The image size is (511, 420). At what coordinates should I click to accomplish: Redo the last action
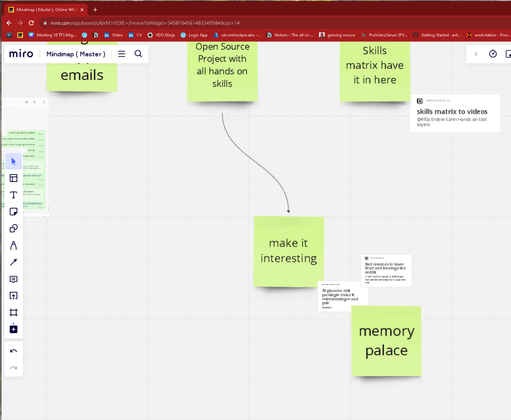pos(13,368)
